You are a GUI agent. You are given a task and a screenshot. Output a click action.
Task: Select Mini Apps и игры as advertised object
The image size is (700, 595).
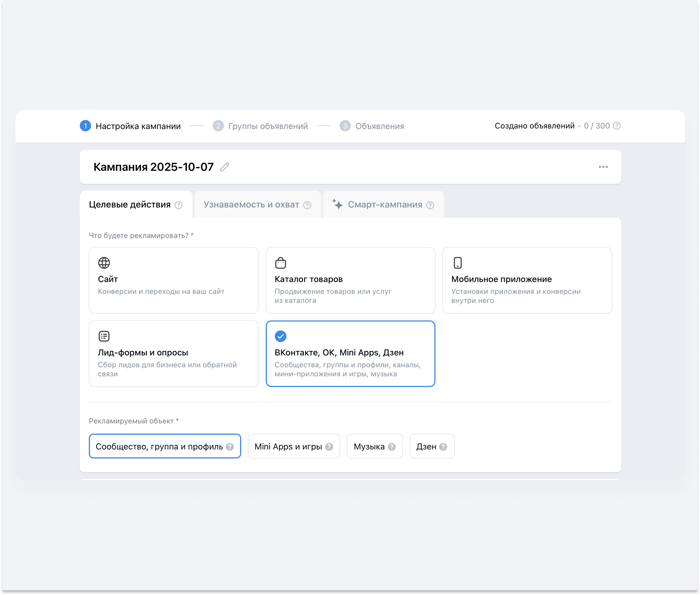(288, 447)
